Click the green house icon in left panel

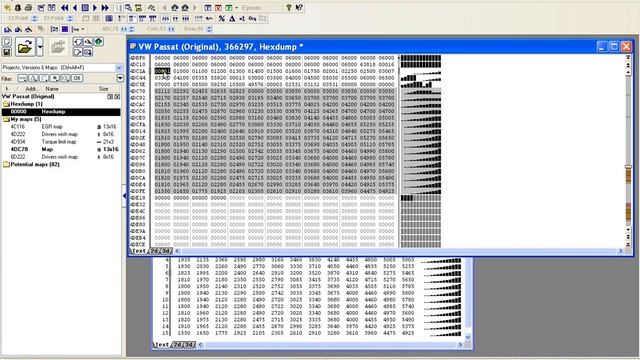(x=99, y=42)
